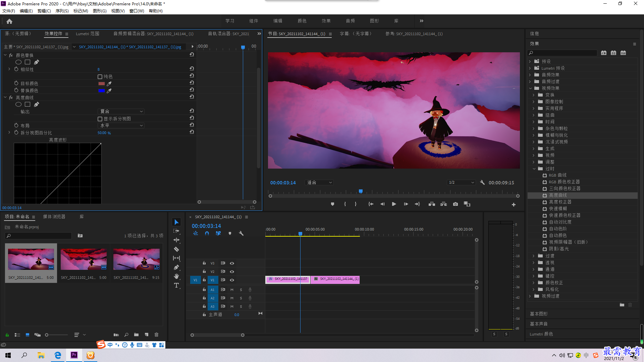Click the Mark In icon
Viewport: 644px width, 362px height.
point(345,204)
